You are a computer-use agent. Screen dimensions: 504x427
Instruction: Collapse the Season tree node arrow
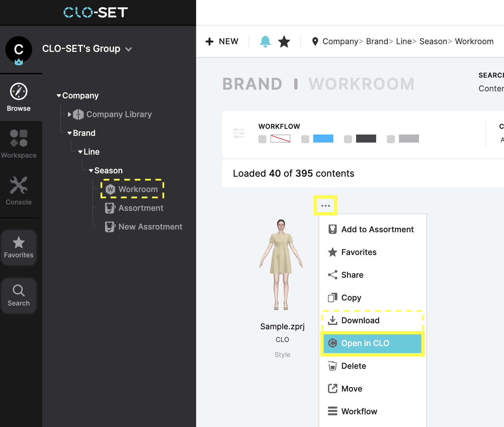click(91, 171)
